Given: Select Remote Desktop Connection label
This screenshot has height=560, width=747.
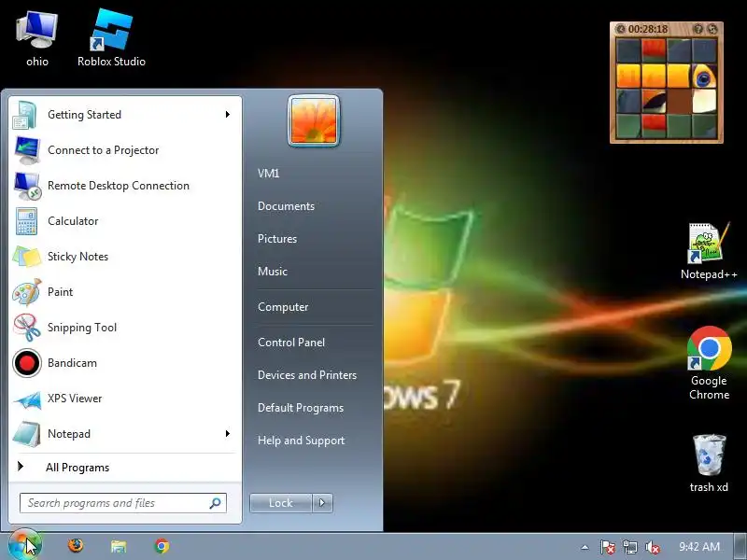Looking at the screenshot, I should click(119, 186).
